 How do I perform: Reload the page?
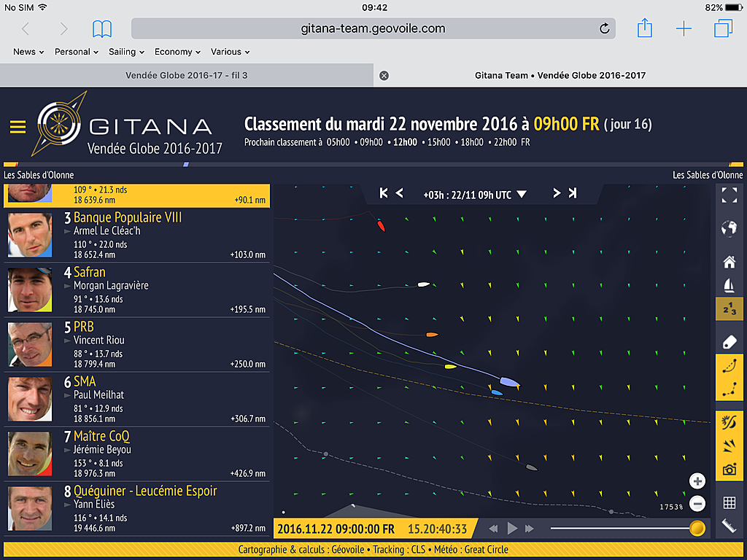pos(604,28)
